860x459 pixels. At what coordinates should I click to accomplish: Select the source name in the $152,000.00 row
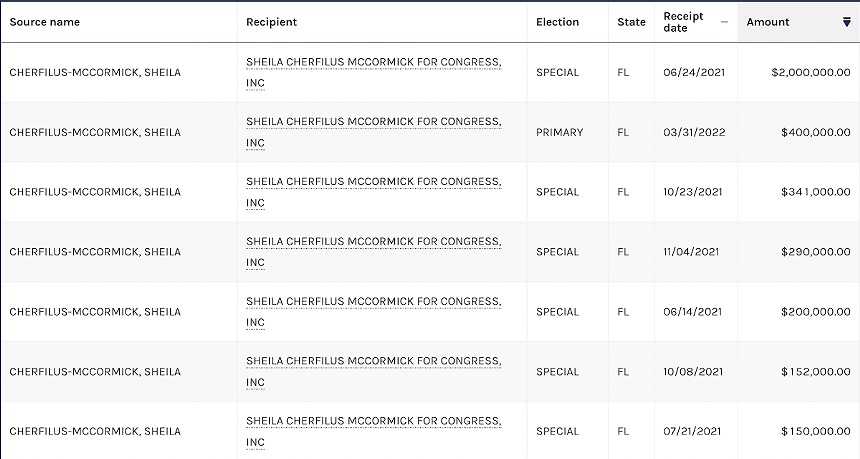point(95,371)
